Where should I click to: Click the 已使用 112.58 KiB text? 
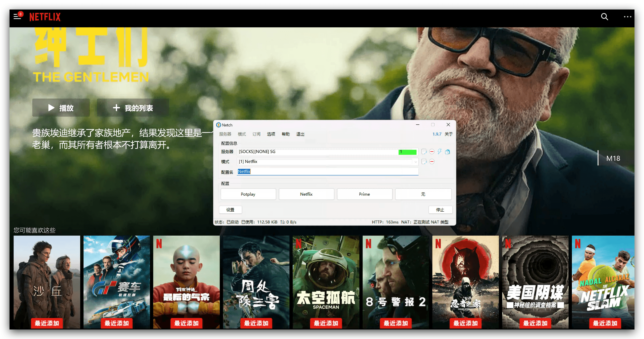(x=259, y=222)
